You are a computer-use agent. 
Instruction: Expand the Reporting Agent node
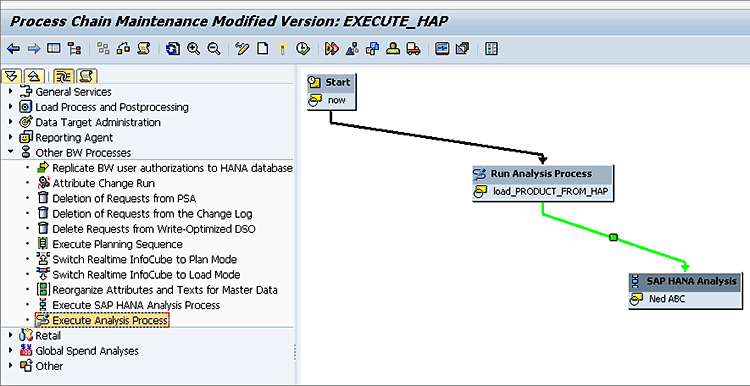11,137
